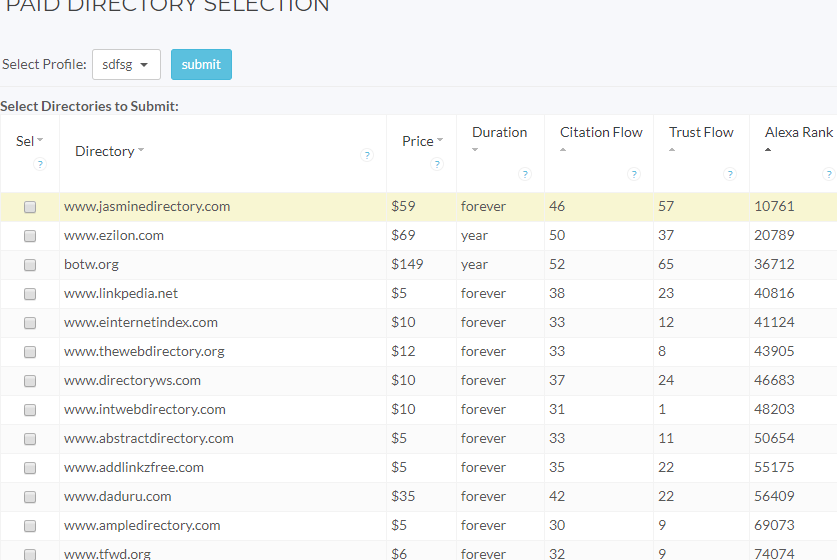Image resolution: width=837 pixels, height=560 pixels.
Task: Click the help icon under Alexa Rank
Action: (830, 174)
